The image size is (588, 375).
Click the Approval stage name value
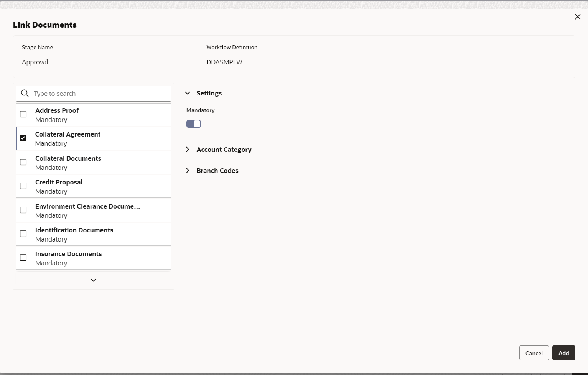coord(35,62)
